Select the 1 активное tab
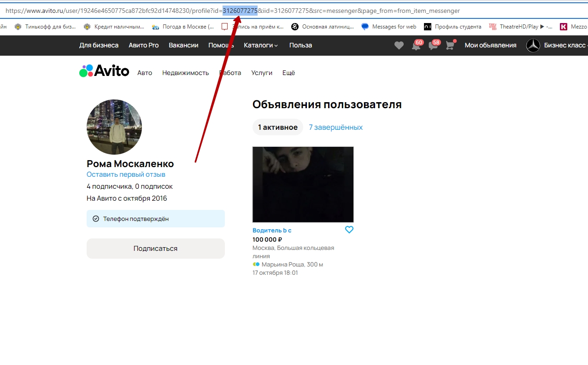The image size is (588, 365). [277, 127]
